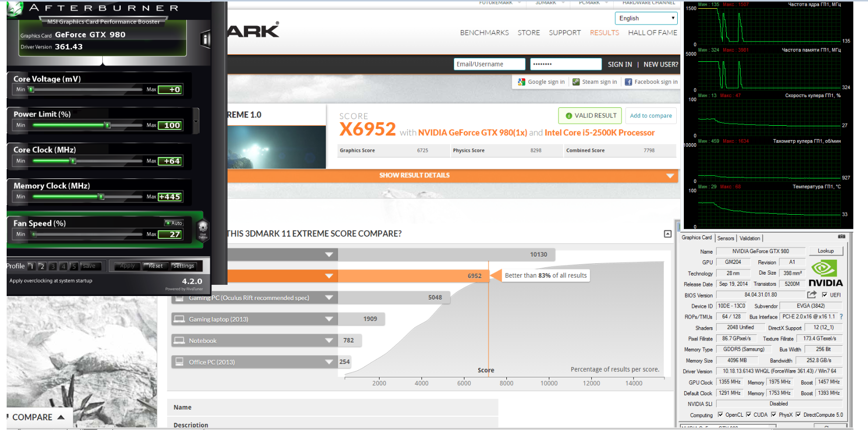Toggle the fan speed Auto button

click(174, 223)
